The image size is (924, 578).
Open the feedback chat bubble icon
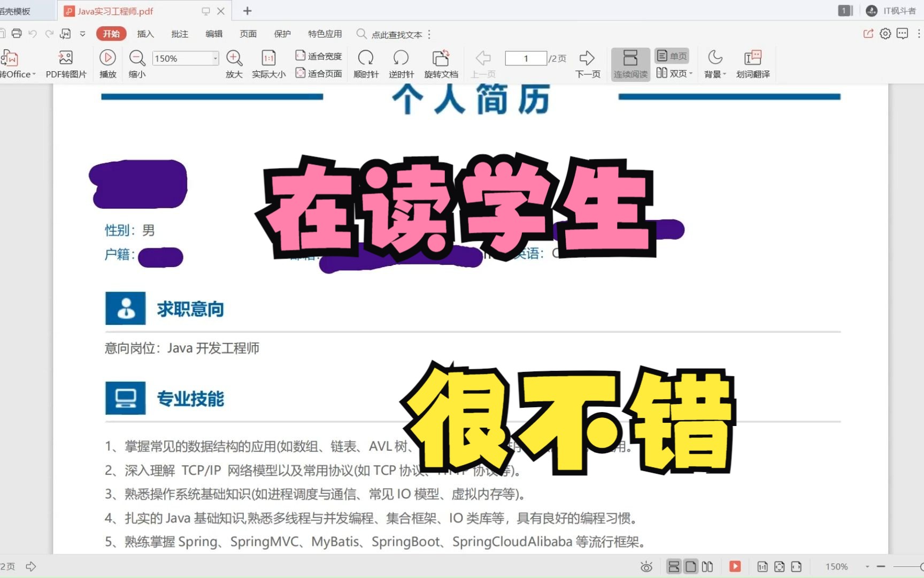tap(903, 34)
